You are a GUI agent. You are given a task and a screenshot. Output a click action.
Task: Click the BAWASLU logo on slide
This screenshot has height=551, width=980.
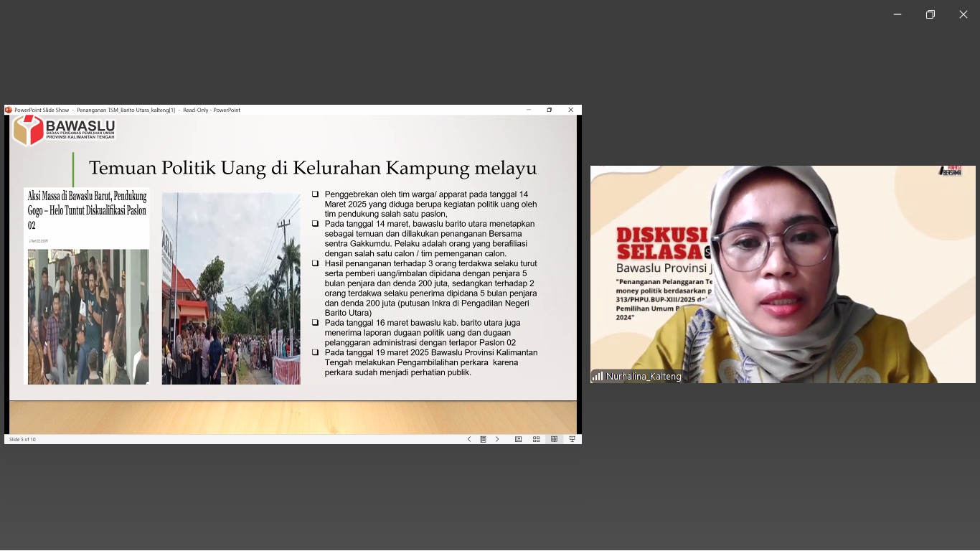(64, 131)
